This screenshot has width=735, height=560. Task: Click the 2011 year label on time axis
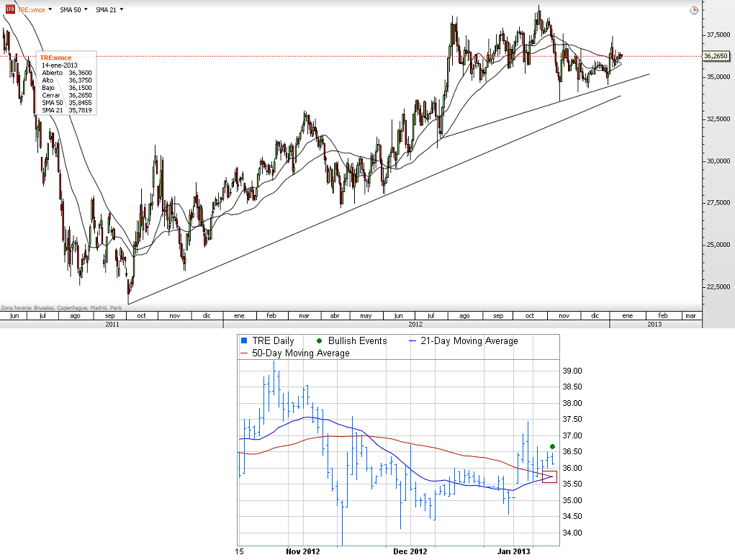[112, 325]
